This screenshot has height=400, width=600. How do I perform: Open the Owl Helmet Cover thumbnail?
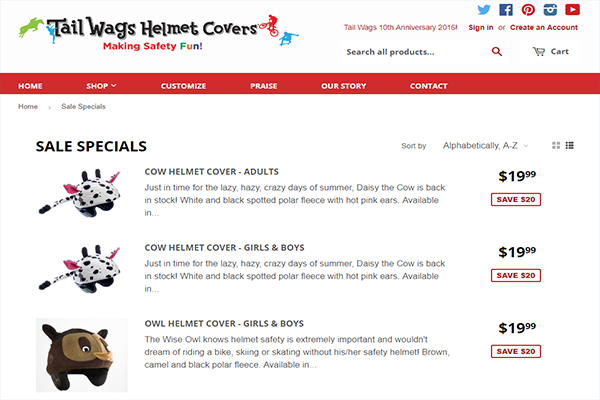pyautogui.click(x=82, y=355)
